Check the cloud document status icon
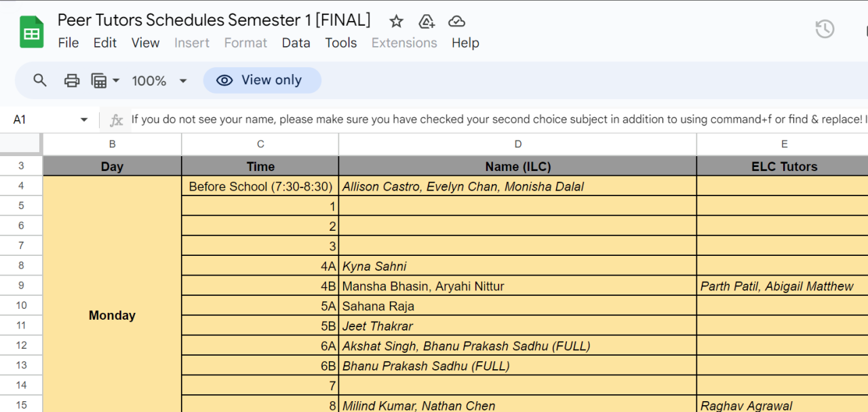 pos(457,21)
